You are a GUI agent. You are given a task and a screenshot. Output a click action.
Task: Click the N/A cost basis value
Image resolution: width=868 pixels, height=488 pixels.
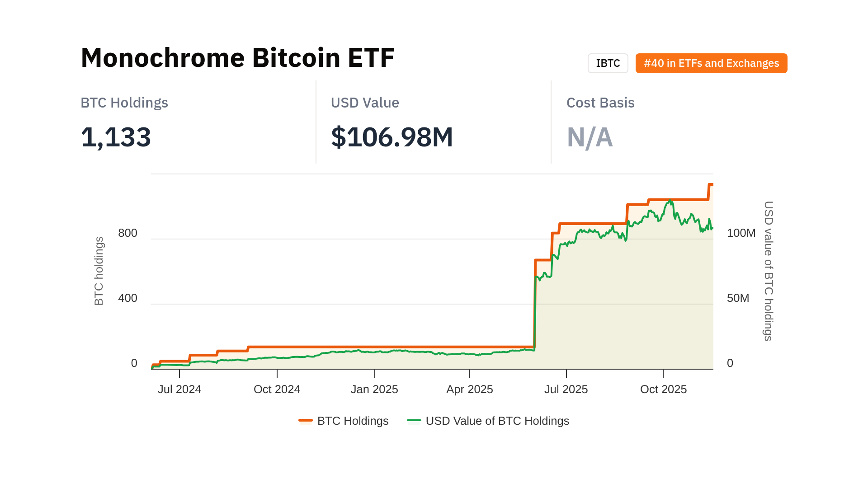pyautogui.click(x=590, y=137)
